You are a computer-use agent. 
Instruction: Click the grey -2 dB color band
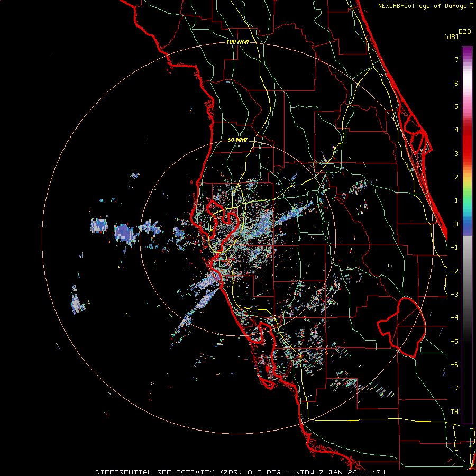[467, 271]
